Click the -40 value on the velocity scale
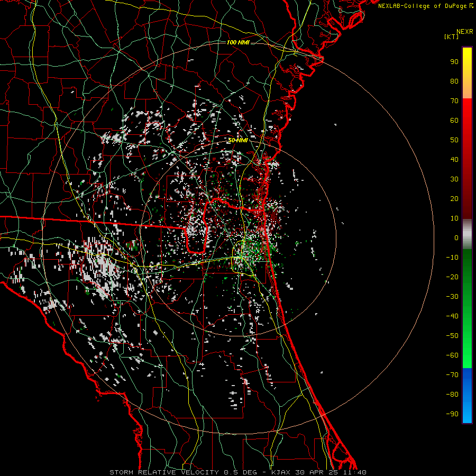Screen dimensions: 476x476 [452, 316]
